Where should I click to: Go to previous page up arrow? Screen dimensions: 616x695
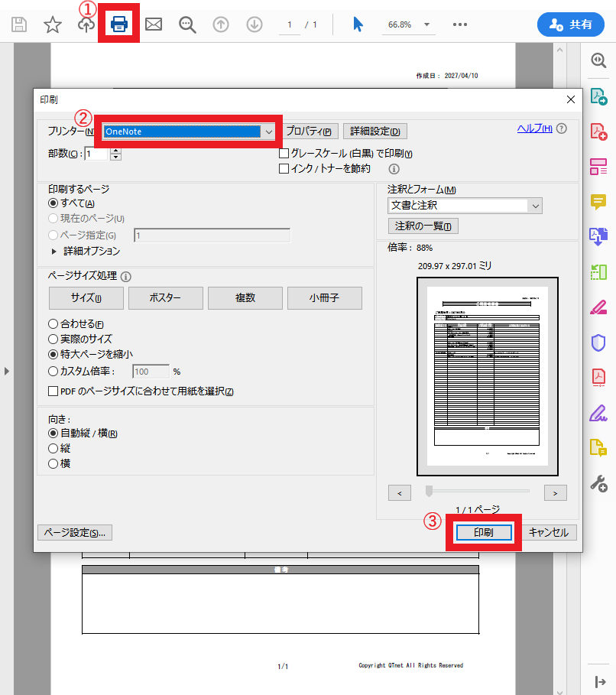click(221, 24)
